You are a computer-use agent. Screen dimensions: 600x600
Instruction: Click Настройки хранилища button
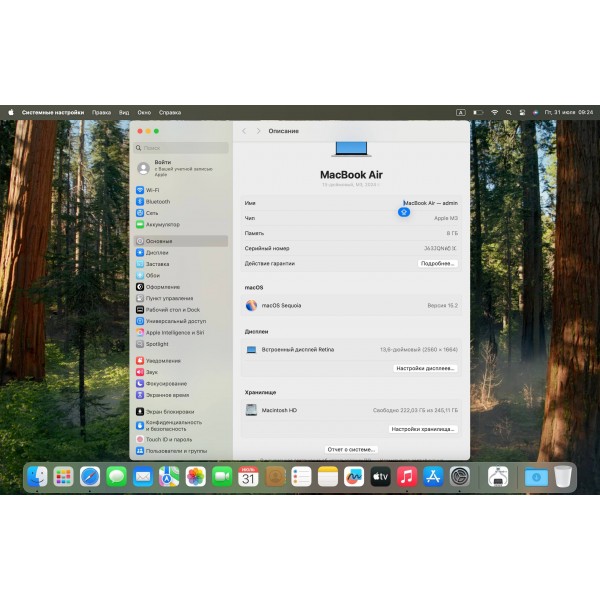(x=423, y=429)
